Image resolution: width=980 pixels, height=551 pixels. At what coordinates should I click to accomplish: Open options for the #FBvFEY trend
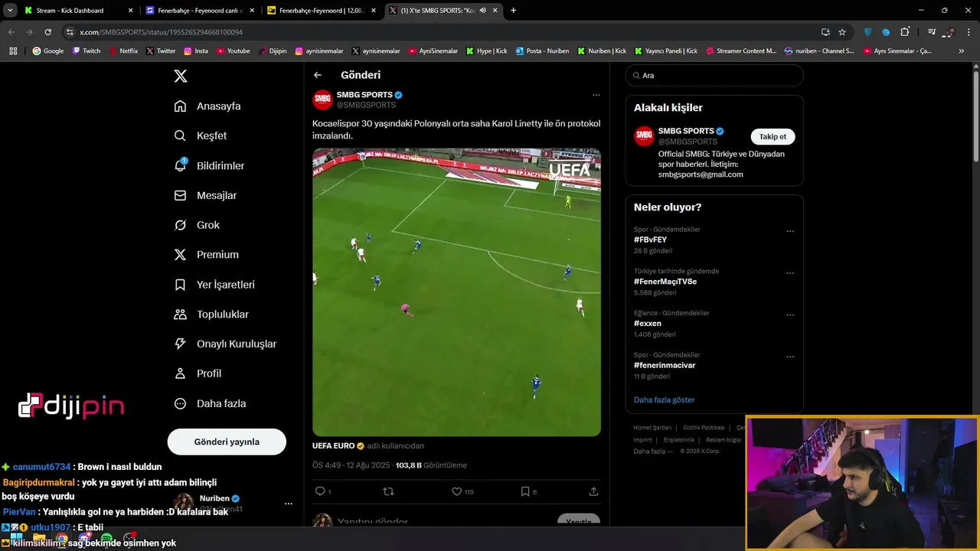790,231
